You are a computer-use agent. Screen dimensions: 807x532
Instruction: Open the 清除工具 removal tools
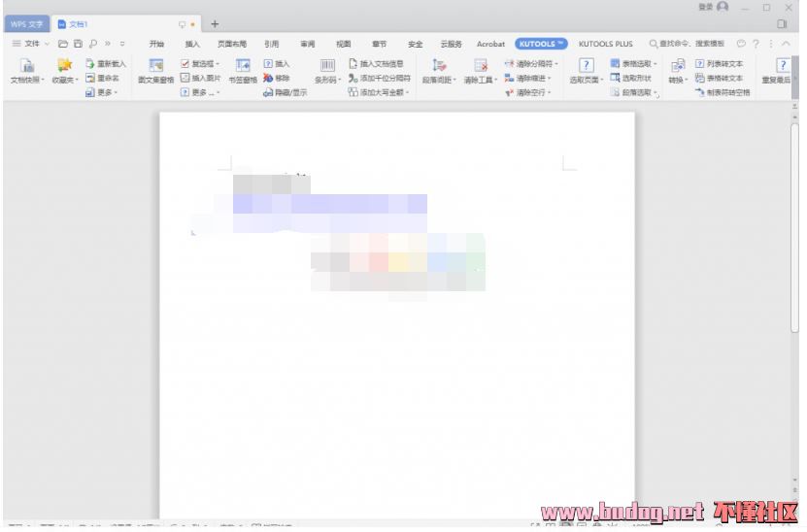481,71
